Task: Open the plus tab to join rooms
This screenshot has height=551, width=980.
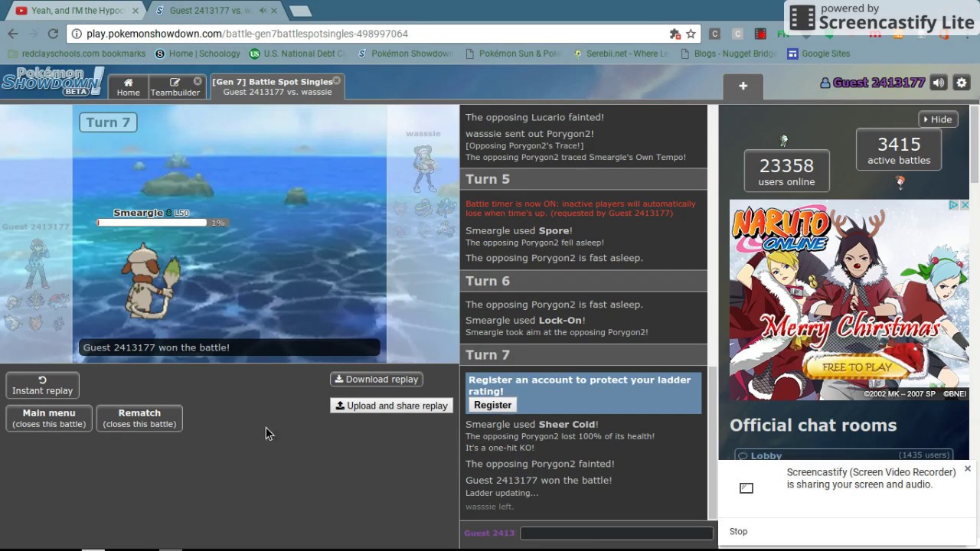Action: [x=743, y=86]
